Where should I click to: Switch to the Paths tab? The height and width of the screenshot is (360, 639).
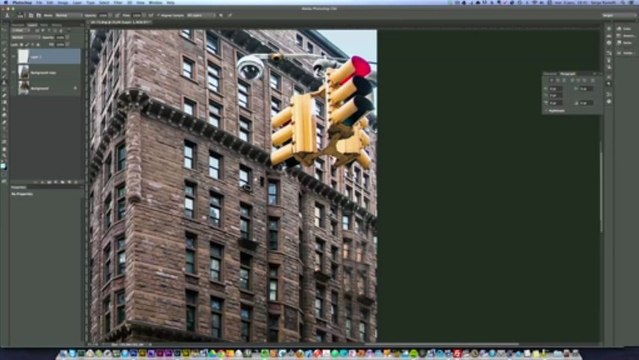tap(44, 25)
